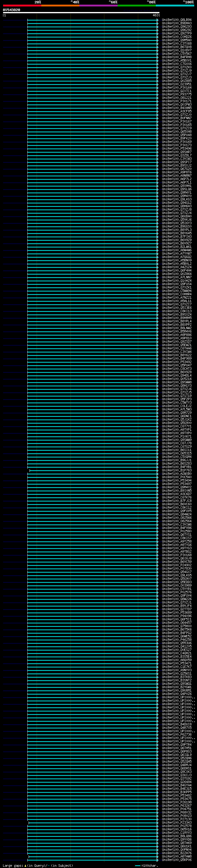Viewport: 197px width, 868px height.
Task: Open hit UniRef100_C0HDZ6
Action: coord(176,37)
